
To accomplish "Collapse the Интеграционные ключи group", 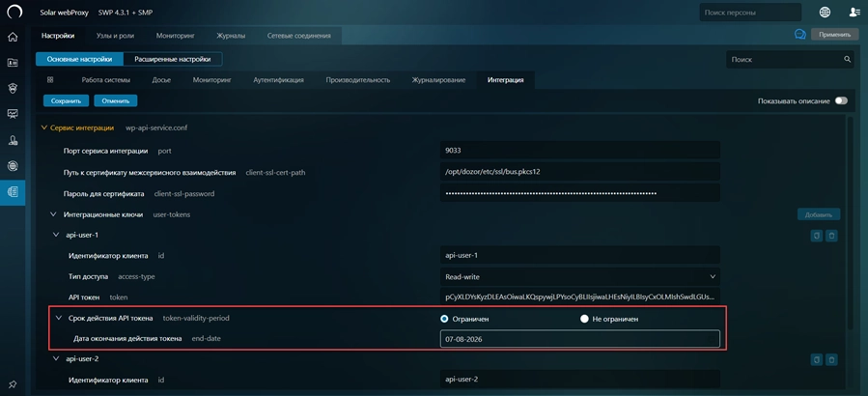I will point(54,214).
